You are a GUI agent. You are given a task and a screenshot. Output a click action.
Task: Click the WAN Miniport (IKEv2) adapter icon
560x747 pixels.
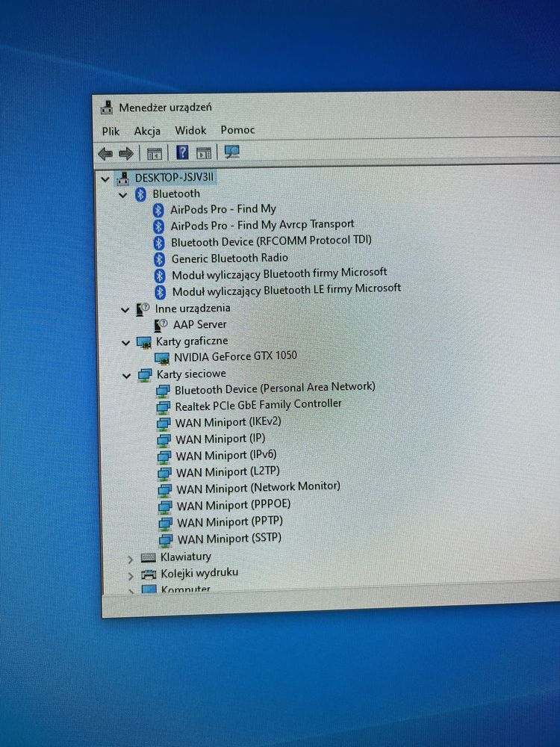pos(164,424)
